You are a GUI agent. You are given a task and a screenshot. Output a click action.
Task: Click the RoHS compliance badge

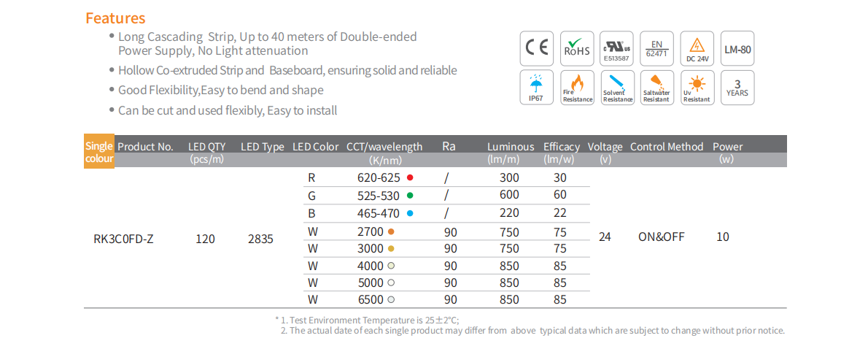click(x=577, y=48)
